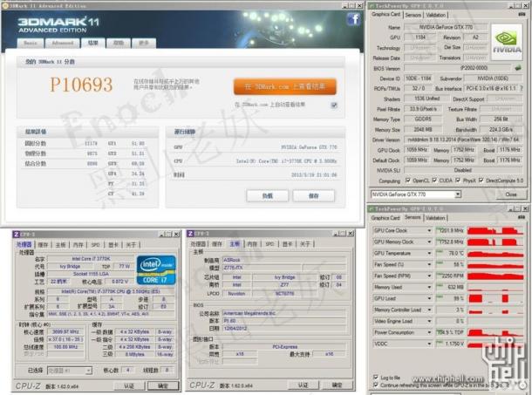Select the 结果 tab in 3DMark
Viewport: 532px width, 395px height.
(92, 43)
